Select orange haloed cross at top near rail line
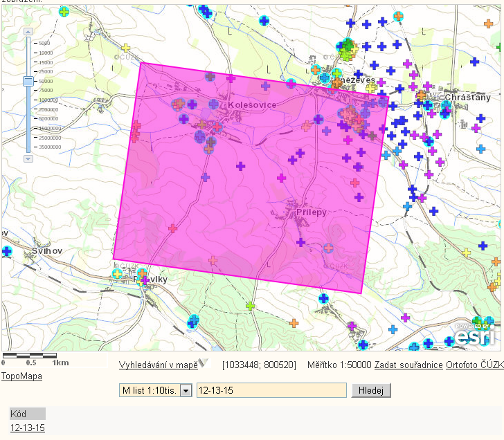Viewport: 504px width, 440px height. 398,16
